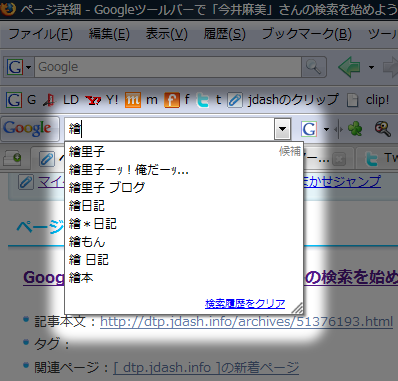Click the Google toolbar logo button

click(x=30, y=129)
